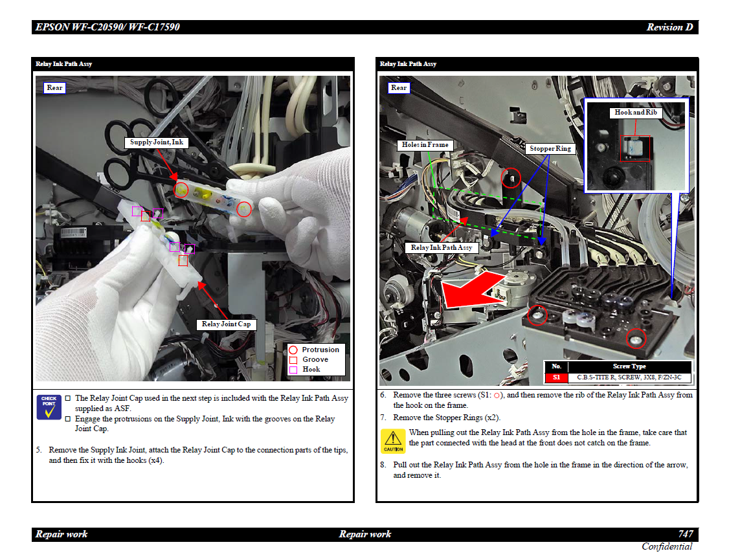Click the 'Relay Joint Cap' callout label
The height and width of the screenshot is (560, 729).
pyautogui.click(x=226, y=324)
